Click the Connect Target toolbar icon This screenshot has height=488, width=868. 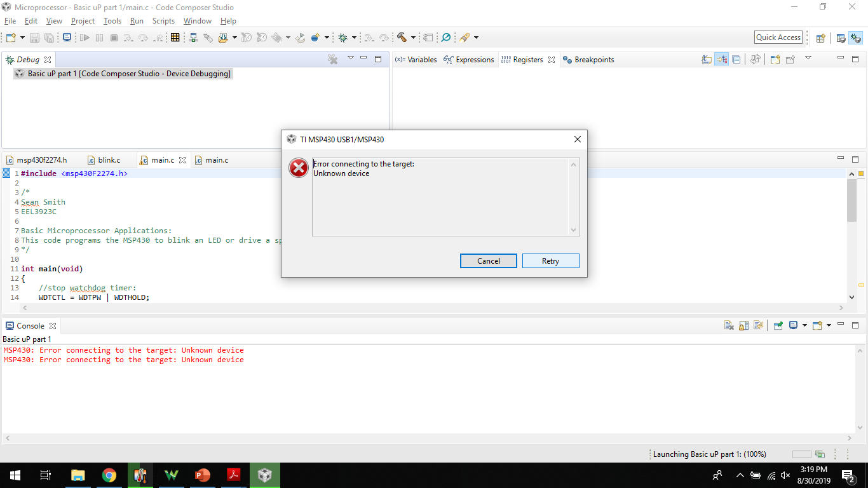point(193,38)
